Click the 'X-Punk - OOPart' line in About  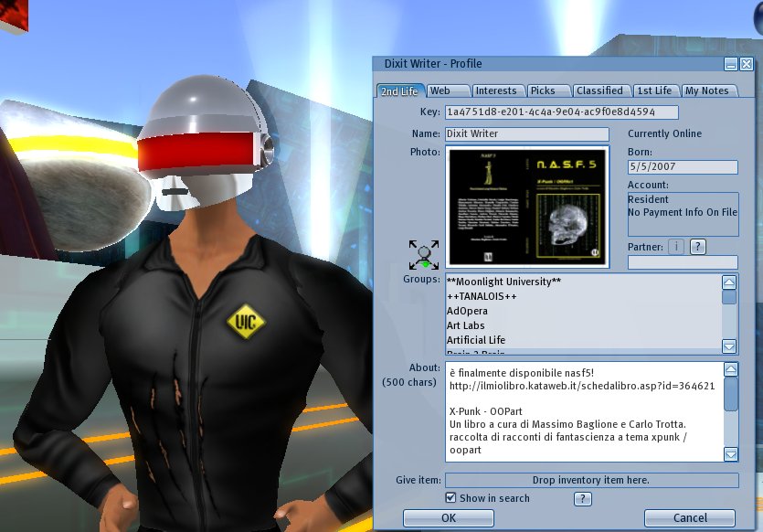[x=485, y=411]
